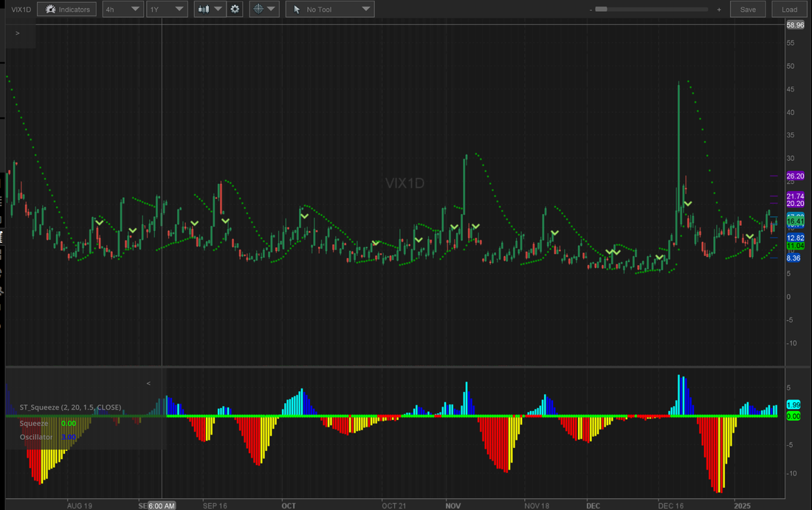Open the 1Y time range dropdown
The width and height of the screenshot is (812, 510).
click(x=167, y=10)
